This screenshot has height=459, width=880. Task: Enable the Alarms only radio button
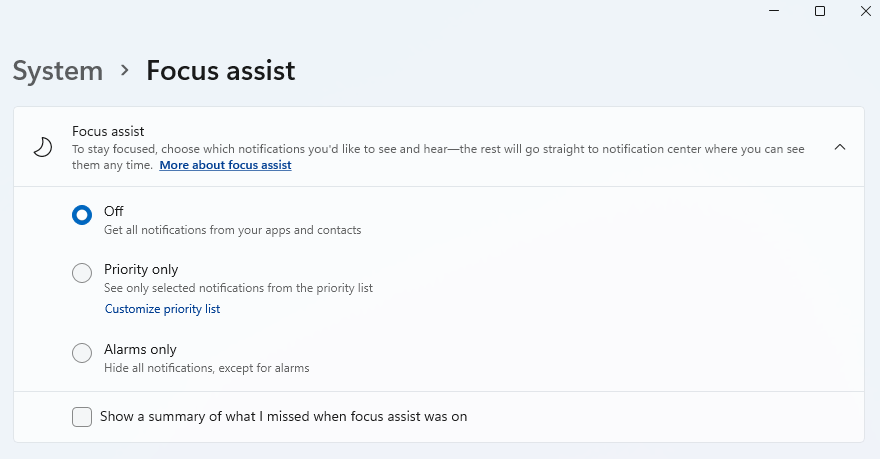(x=82, y=353)
